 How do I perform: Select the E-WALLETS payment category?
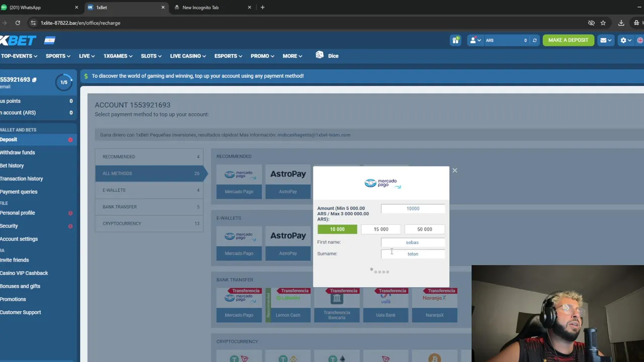coord(149,190)
